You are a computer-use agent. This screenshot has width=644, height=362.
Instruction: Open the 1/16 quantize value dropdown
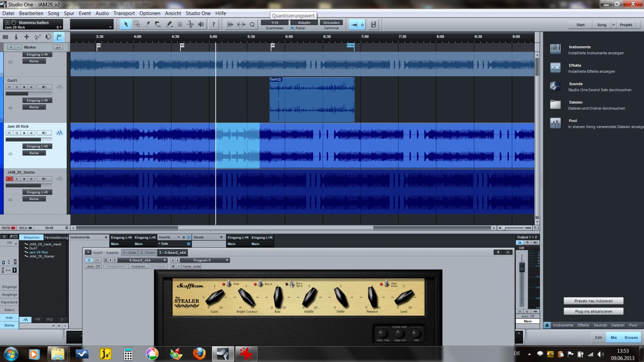coord(275,23)
